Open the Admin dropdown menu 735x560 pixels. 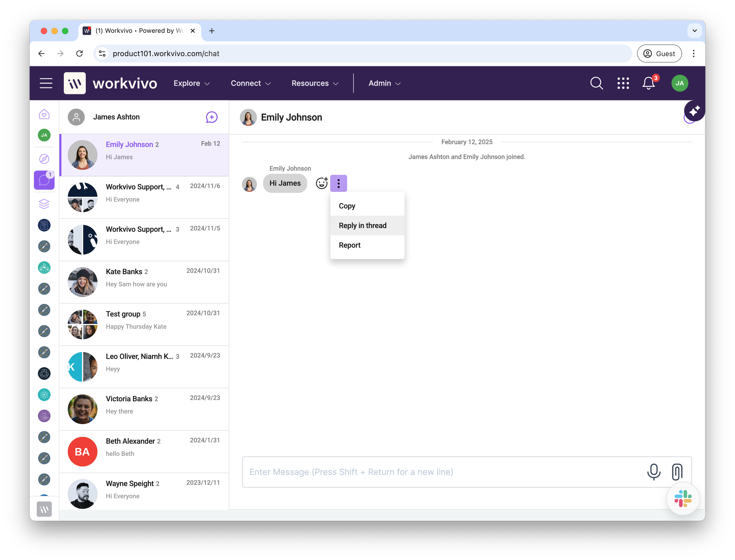point(384,83)
